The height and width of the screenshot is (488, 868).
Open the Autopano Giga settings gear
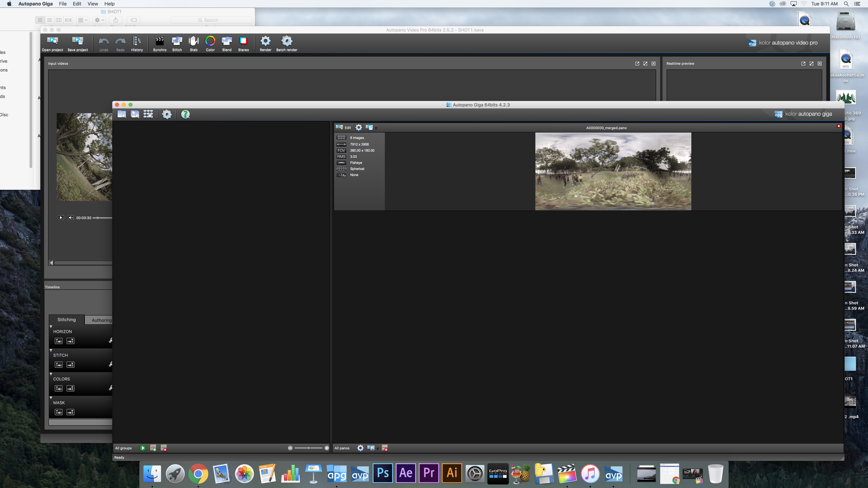click(167, 114)
